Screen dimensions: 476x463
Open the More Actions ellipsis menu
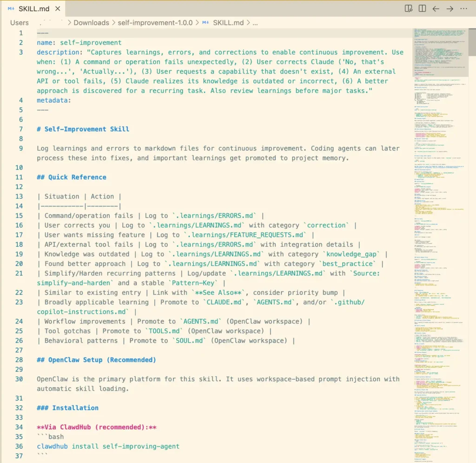[463, 8]
